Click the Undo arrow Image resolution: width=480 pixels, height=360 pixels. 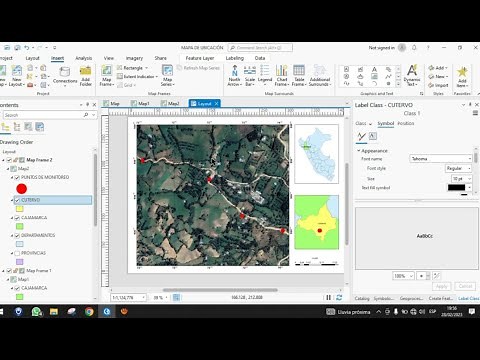tap(27, 48)
